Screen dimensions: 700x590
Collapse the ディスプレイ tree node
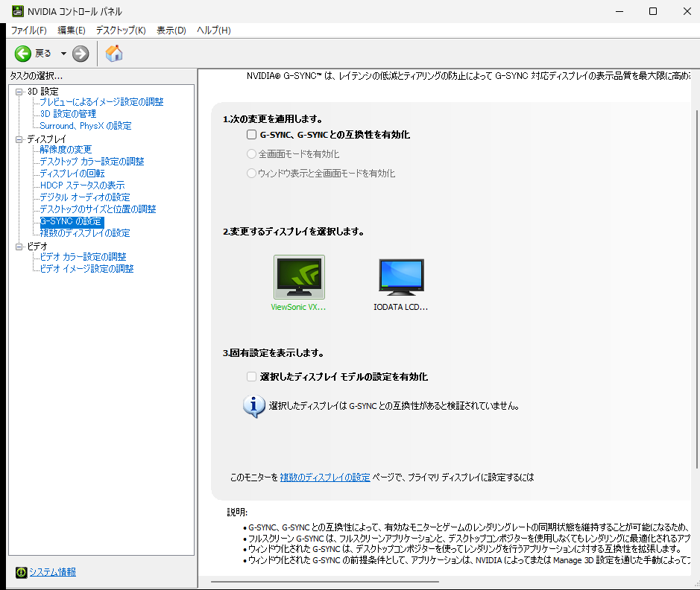[x=19, y=139]
